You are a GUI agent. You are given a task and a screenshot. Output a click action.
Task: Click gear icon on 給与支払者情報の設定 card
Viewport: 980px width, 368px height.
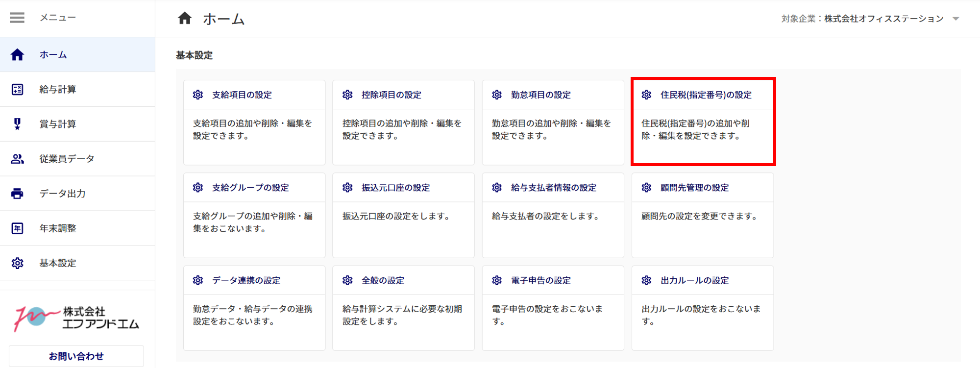(497, 187)
